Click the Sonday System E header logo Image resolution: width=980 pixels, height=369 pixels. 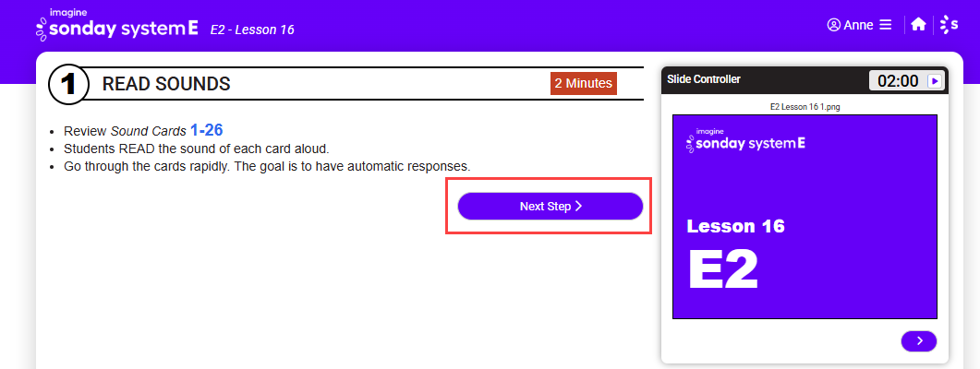click(117, 24)
